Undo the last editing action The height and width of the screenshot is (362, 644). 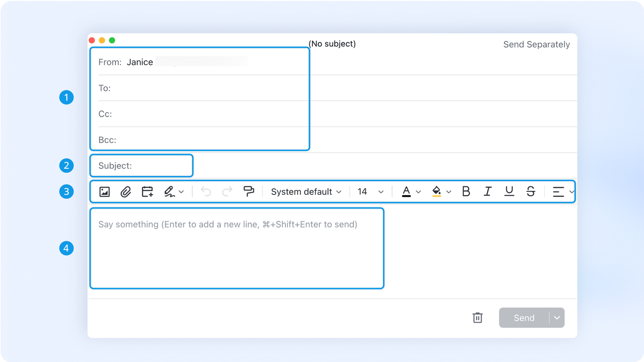click(x=205, y=191)
